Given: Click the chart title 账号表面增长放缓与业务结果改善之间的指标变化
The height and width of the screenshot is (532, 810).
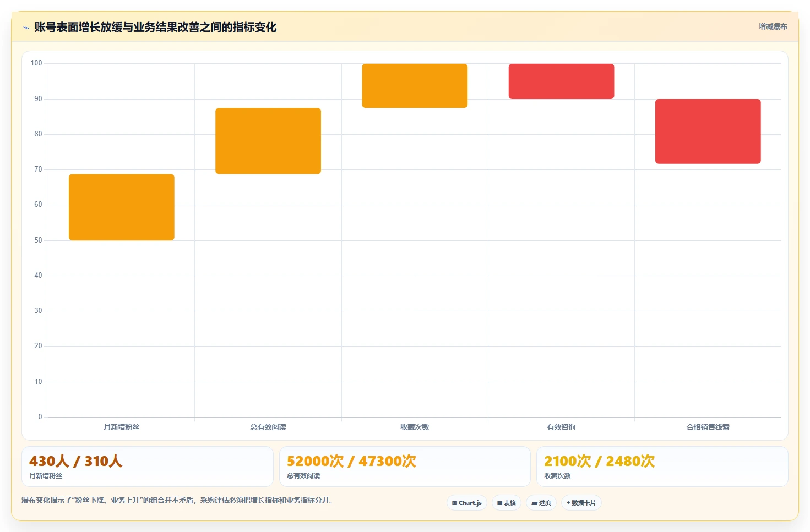Looking at the screenshot, I should click(x=155, y=28).
